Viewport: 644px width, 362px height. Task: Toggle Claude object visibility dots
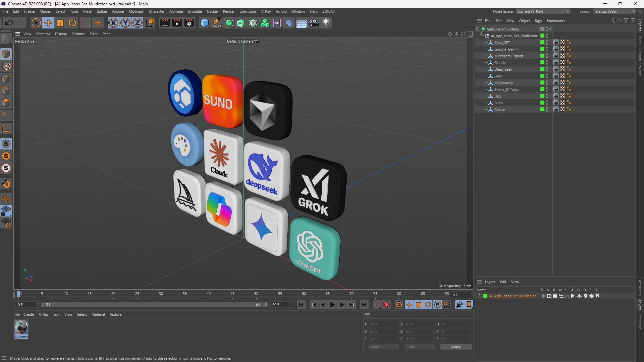click(547, 63)
